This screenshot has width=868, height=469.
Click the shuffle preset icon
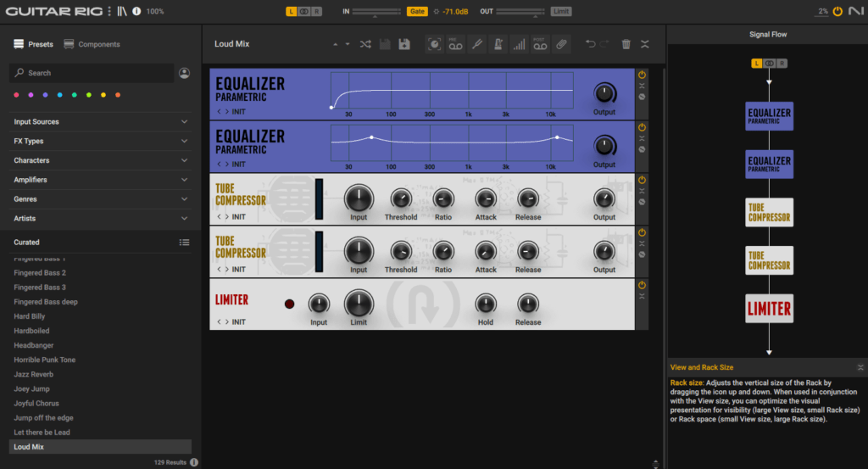coord(365,44)
